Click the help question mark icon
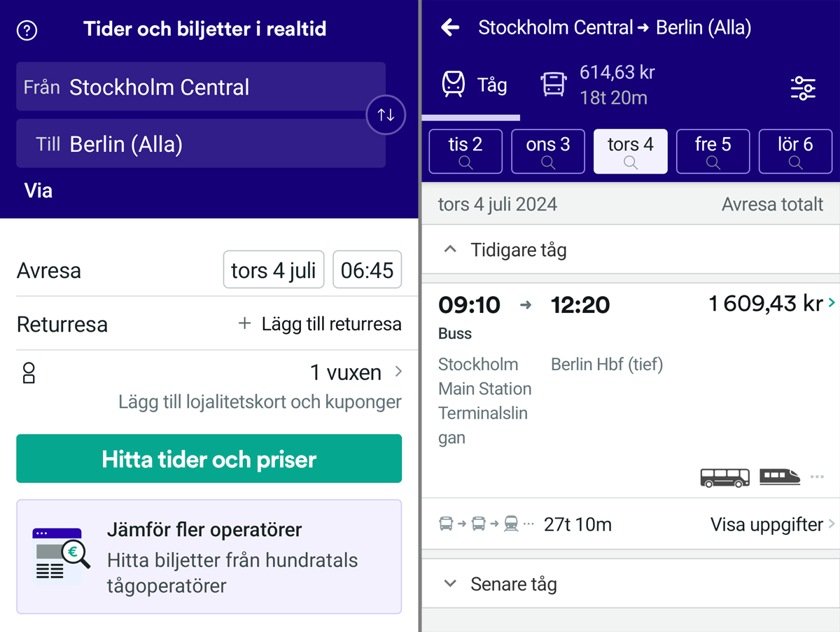The image size is (840, 632). click(x=27, y=31)
